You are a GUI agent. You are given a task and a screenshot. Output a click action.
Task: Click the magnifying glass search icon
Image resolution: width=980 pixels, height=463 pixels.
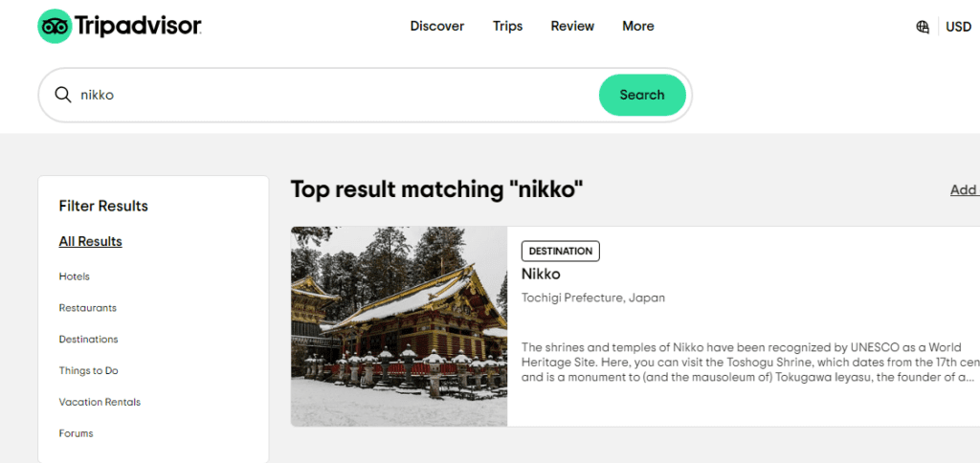click(63, 95)
